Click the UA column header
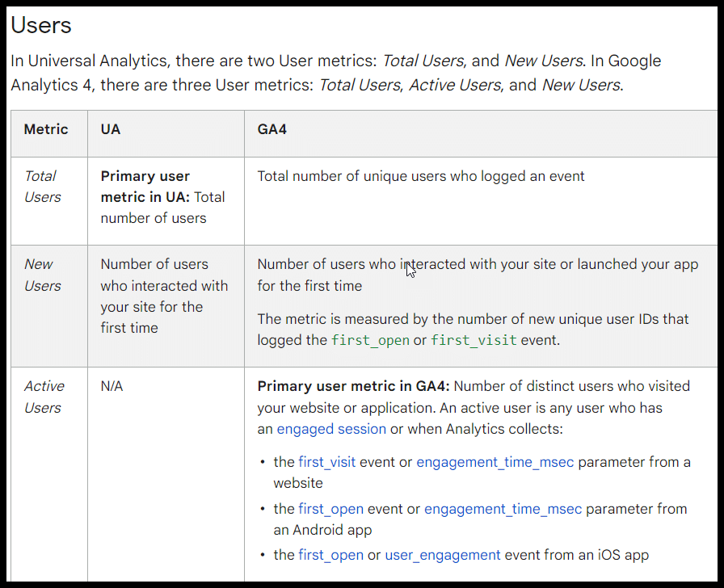 tap(111, 129)
